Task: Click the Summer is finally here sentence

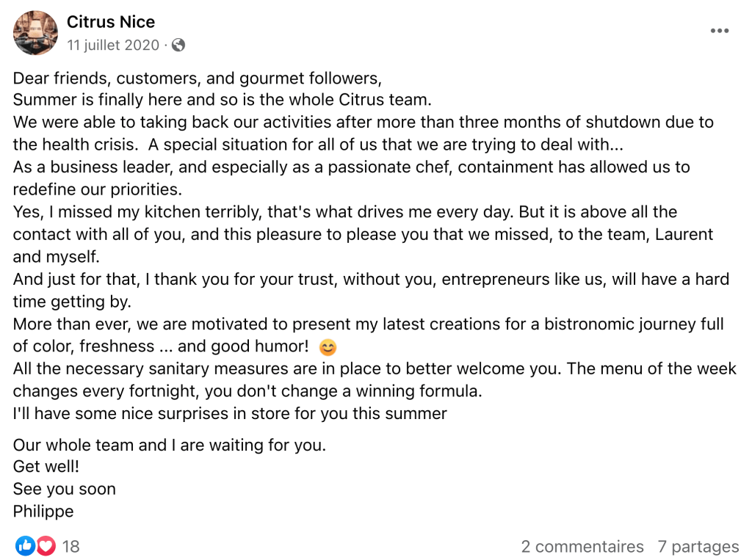Action: point(222,100)
